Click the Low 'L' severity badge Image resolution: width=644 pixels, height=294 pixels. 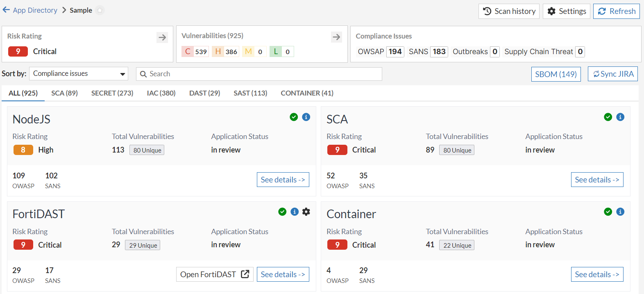pos(282,52)
